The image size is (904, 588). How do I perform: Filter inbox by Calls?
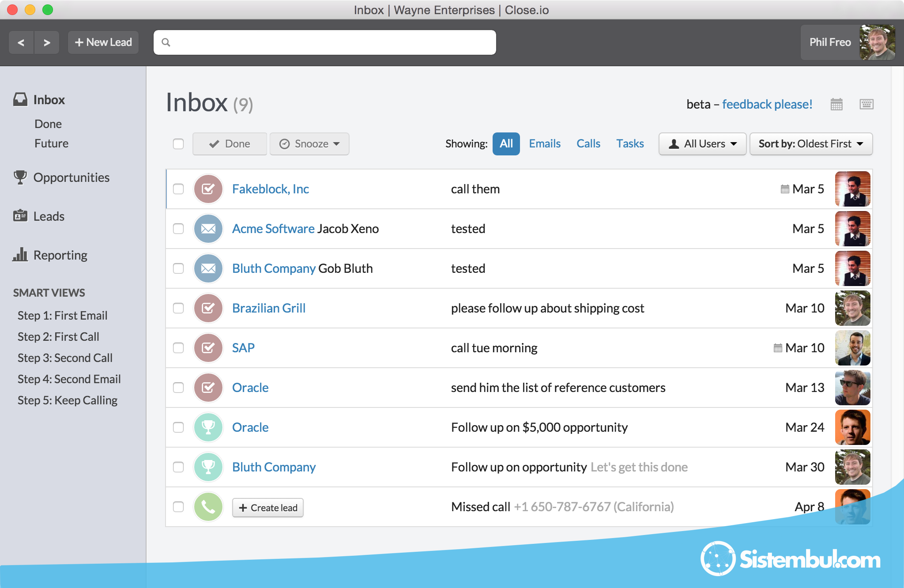(588, 144)
